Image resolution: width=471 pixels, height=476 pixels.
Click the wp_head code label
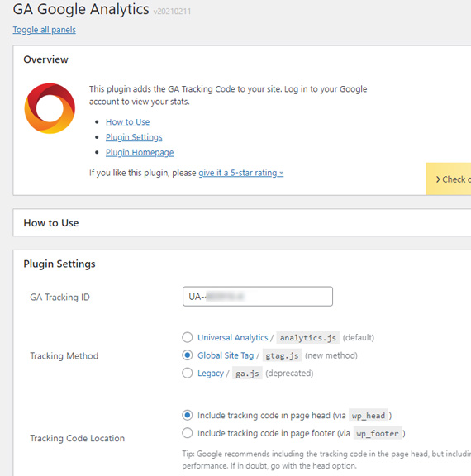coord(369,416)
